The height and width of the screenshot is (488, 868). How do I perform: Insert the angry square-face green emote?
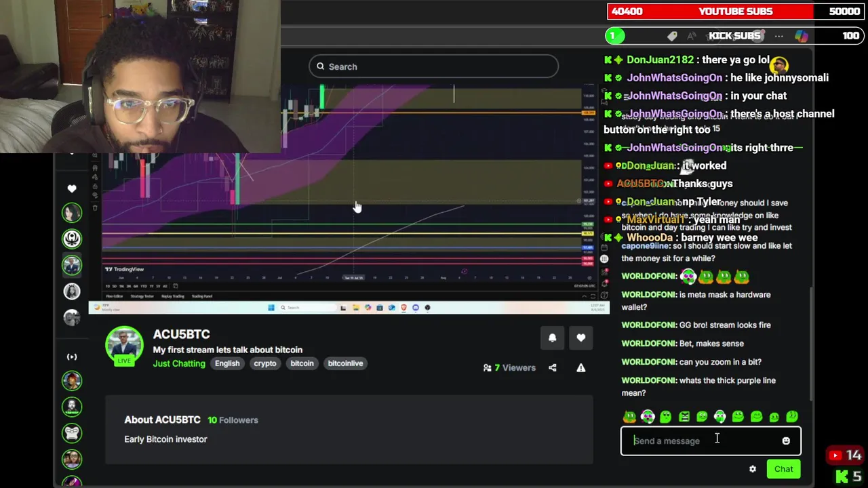[x=684, y=417]
